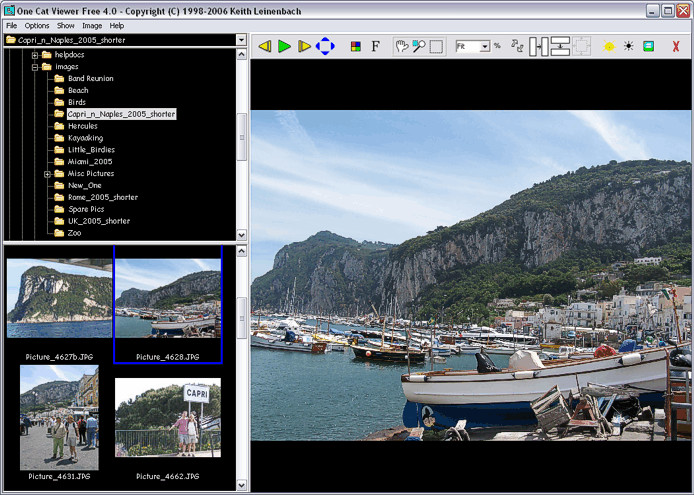
Task: Open thumbnail Picture_4631.JPG
Action: (x=59, y=418)
